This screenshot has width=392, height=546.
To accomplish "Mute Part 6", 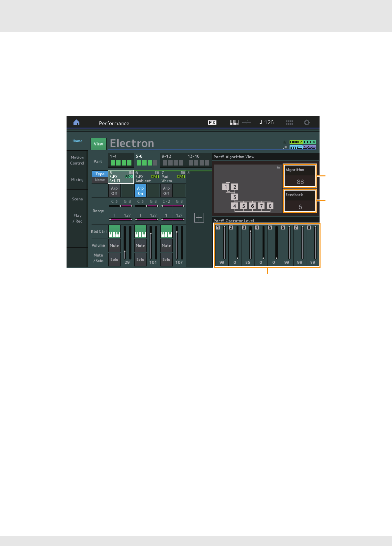I will click(140, 246).
